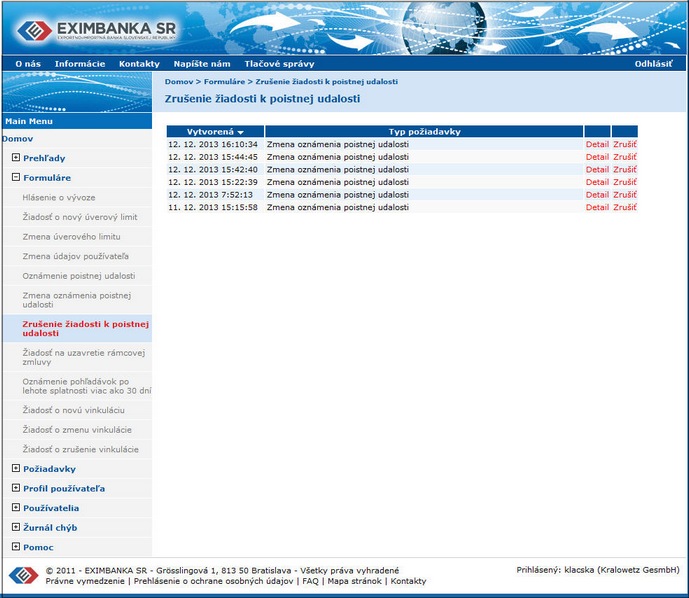Open Tlačové správy in top navigation
The width and height of the screenshot is (689, 598).
pyautogui.click(x=279, y=64)
